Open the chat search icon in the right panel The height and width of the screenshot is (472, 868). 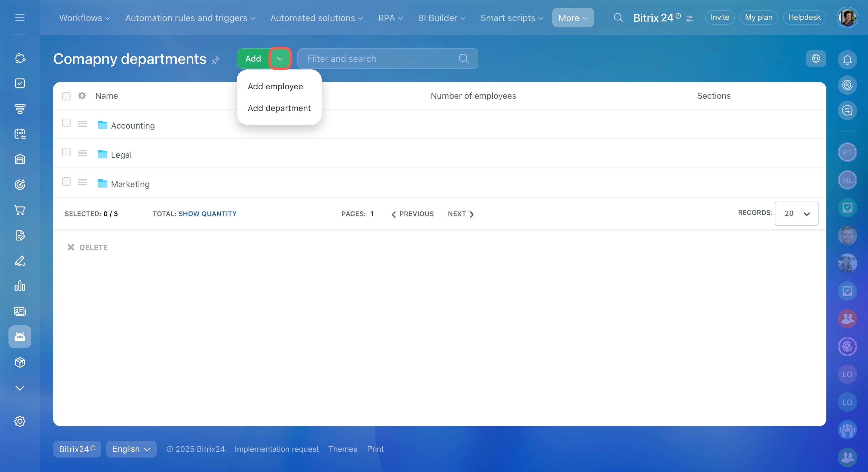click(847, 110)
